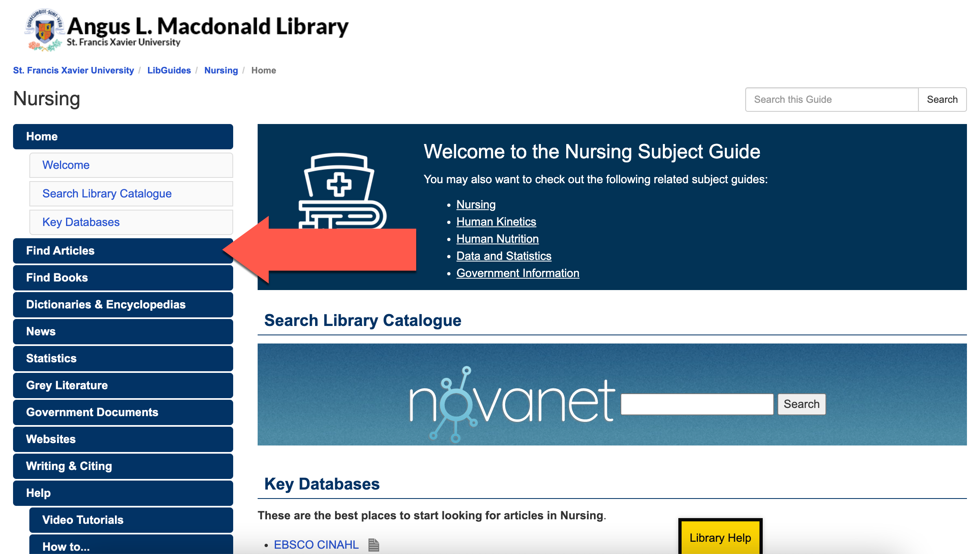Click the guide Search button
This screenshot has width=980, height=554.
pos(942,100)
